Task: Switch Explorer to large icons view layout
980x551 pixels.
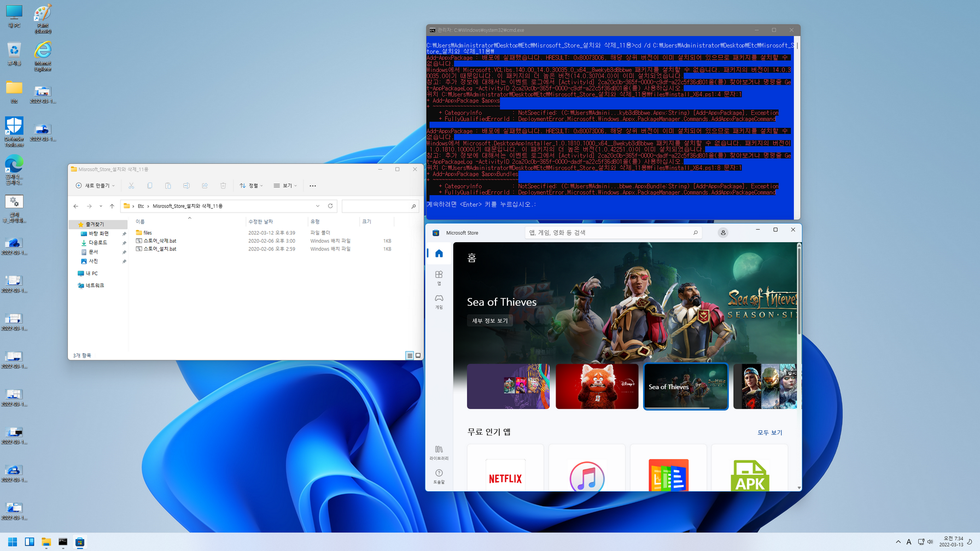Action: coord(418,355)
